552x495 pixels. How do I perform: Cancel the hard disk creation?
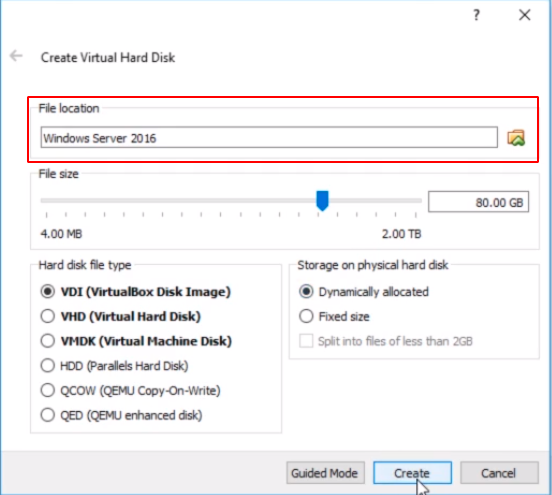pos(499,473)
